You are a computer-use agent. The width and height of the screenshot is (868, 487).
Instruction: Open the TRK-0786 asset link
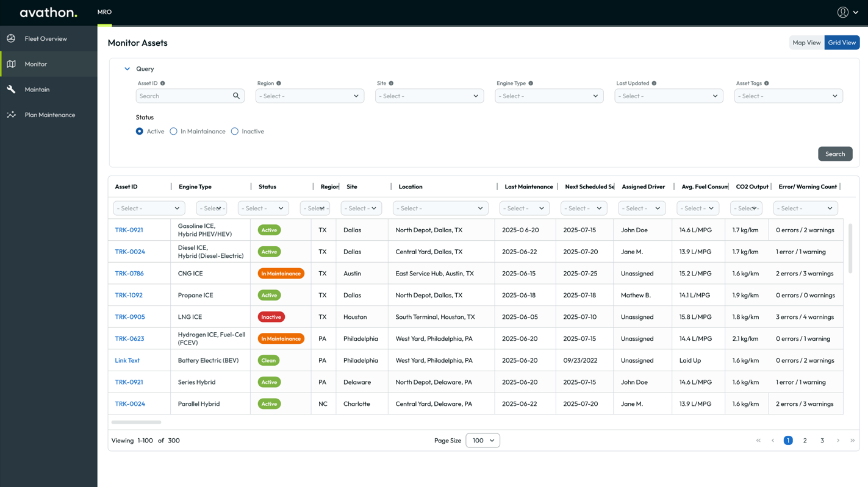click(x=129, y=274)
